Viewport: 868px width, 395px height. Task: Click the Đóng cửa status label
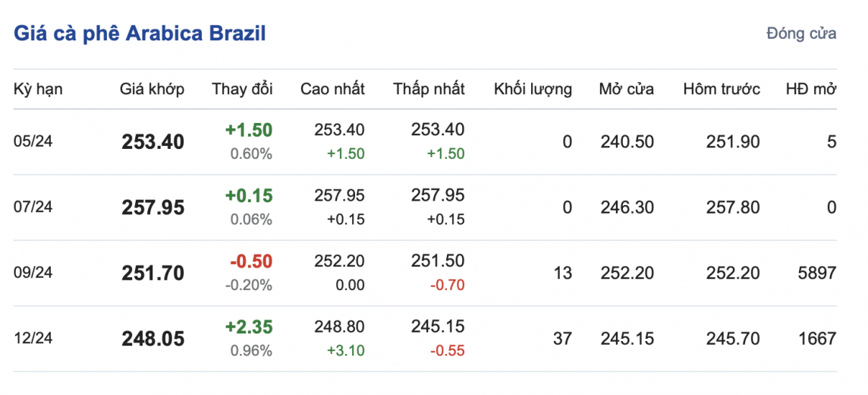(x=801, y=33)
